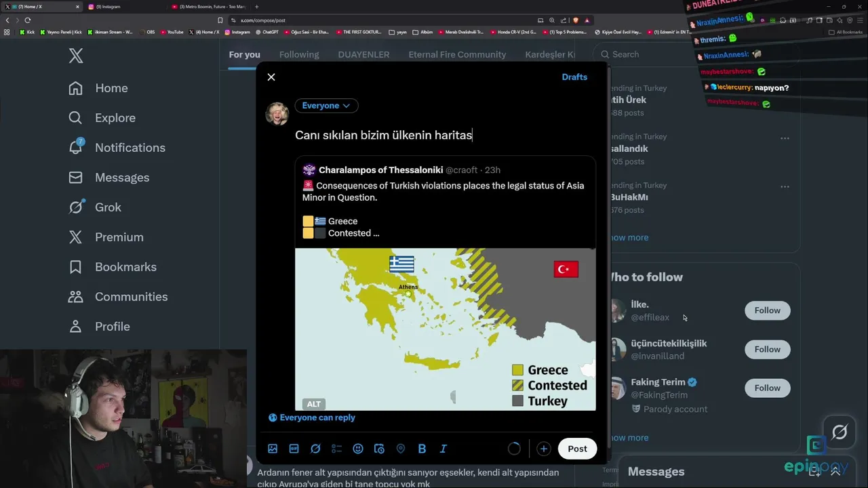
Task: Close the compose post dialog
Action: (271, 77)
